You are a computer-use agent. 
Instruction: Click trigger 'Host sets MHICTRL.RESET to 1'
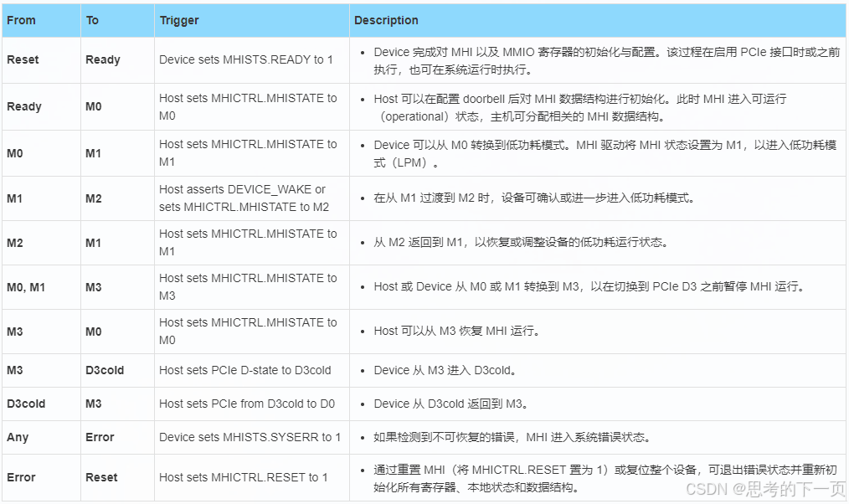click(x=243, y=477)
